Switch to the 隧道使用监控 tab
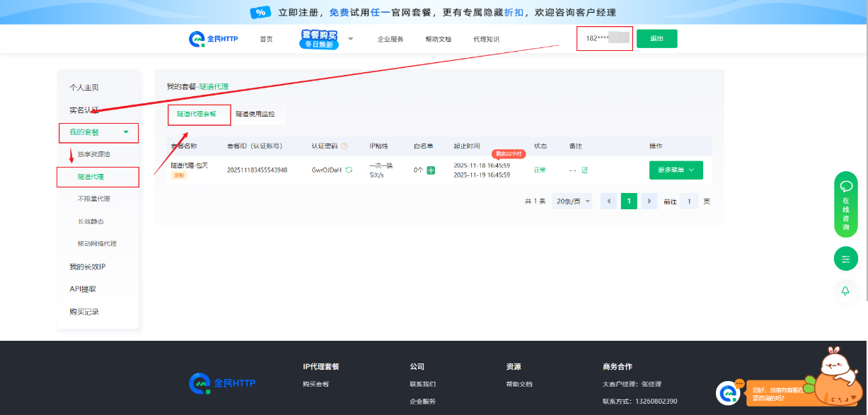This screenshot has height=415, width=868. [255, 114]
